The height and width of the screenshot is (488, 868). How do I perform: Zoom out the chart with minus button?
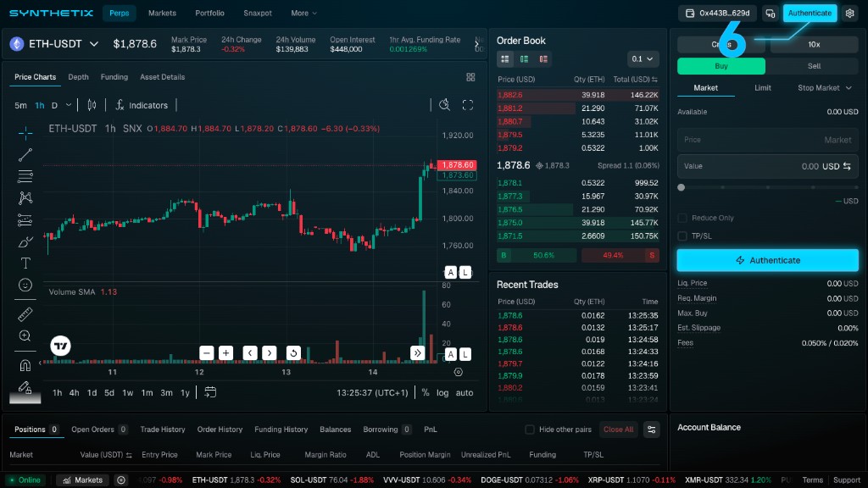point(207,353)
